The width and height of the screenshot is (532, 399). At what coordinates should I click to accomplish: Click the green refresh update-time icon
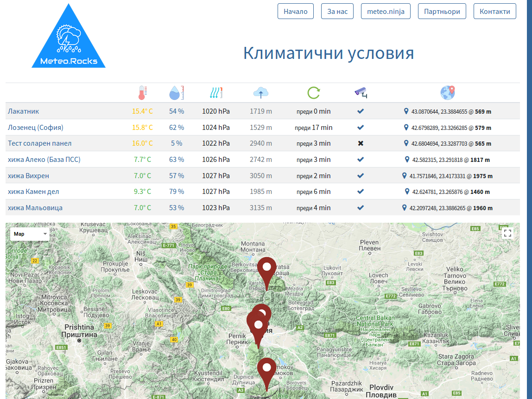(314, 93)
